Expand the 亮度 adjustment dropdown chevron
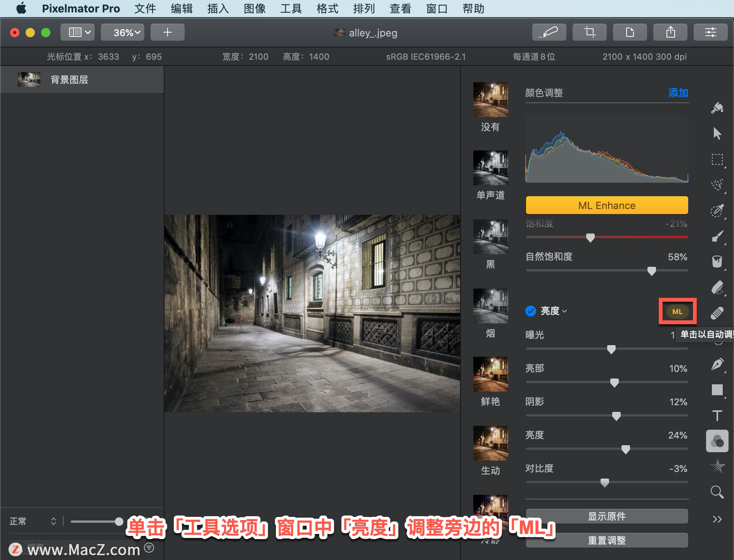Viewport: 734px width, 560px height. pyautogui.click(x=564, y=311)
